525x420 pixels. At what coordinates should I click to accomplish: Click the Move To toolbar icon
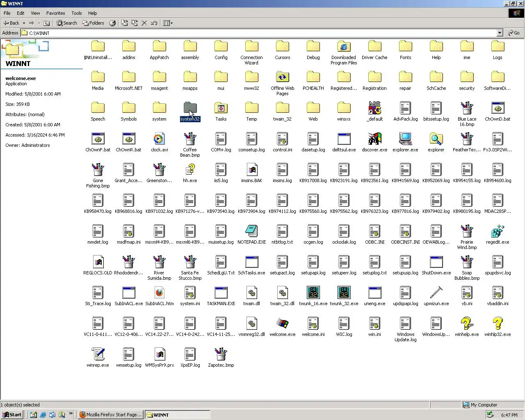click(124, 23)
